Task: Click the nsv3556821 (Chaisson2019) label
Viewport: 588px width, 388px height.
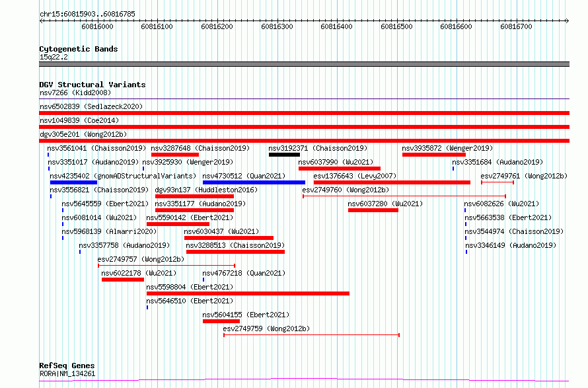Action: pyautogui.click(x=99, y=190)
